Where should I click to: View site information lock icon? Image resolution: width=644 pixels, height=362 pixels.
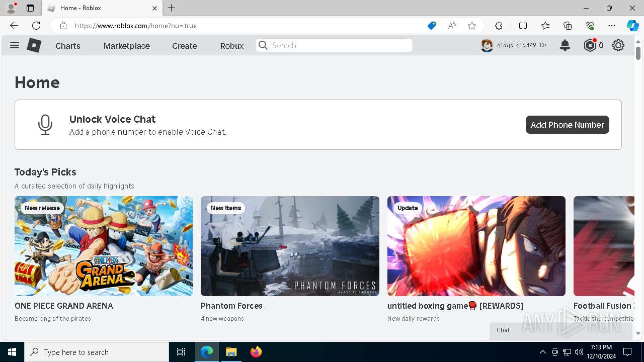63,26
